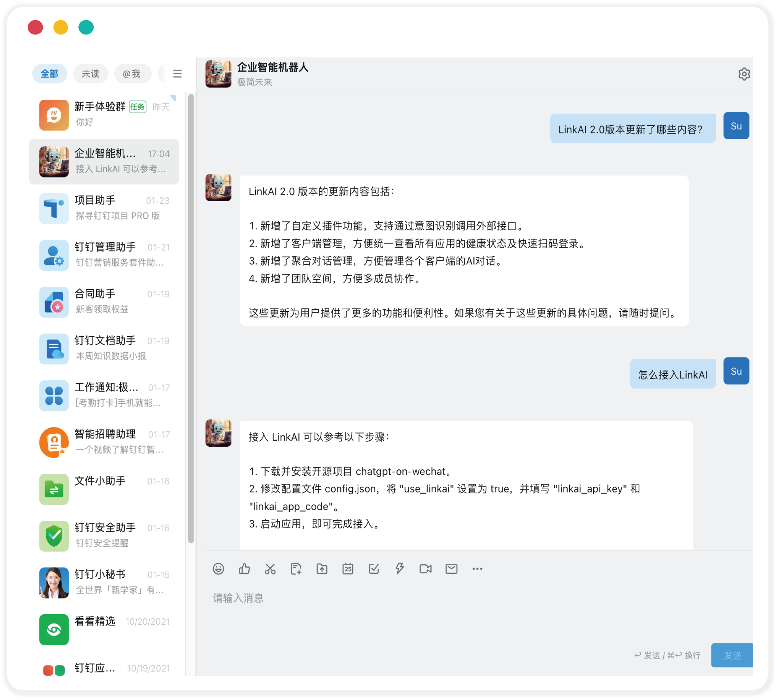This screenshot has height=700, width=777.
Task: Open the conversation filter list menu icon
Action: point(177,73)
